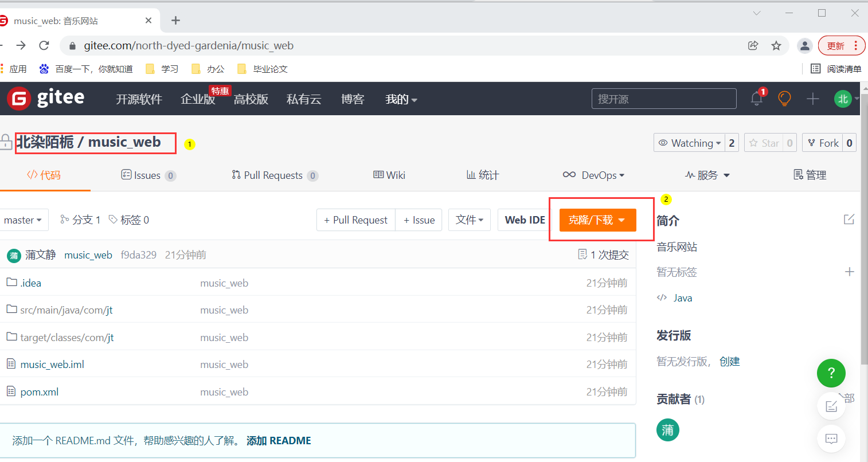
Task: Open the 统计 tab
Action: pyautogui.click(x=483, y=175)
